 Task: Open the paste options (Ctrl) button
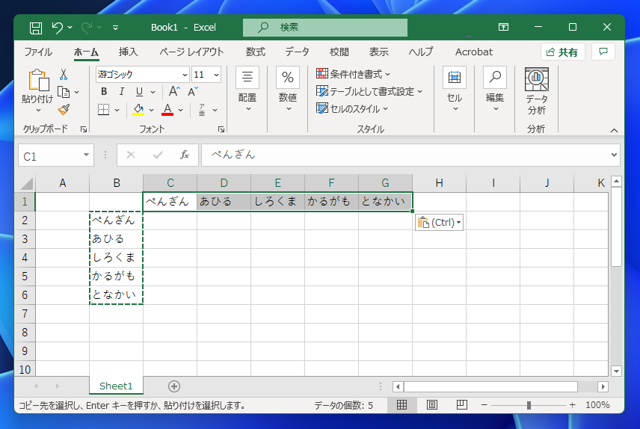tap(439, 222)
